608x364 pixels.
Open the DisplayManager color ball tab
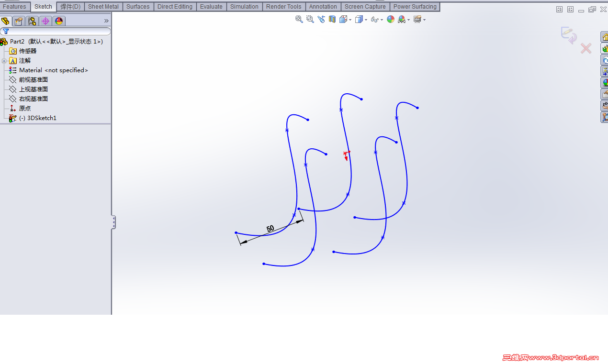(59, 21)
